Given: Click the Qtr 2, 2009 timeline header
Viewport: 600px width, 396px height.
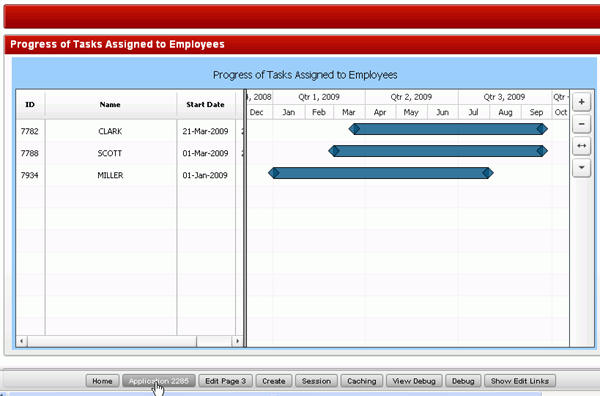Looking at the screenshot, I should (x=411, y=97).
